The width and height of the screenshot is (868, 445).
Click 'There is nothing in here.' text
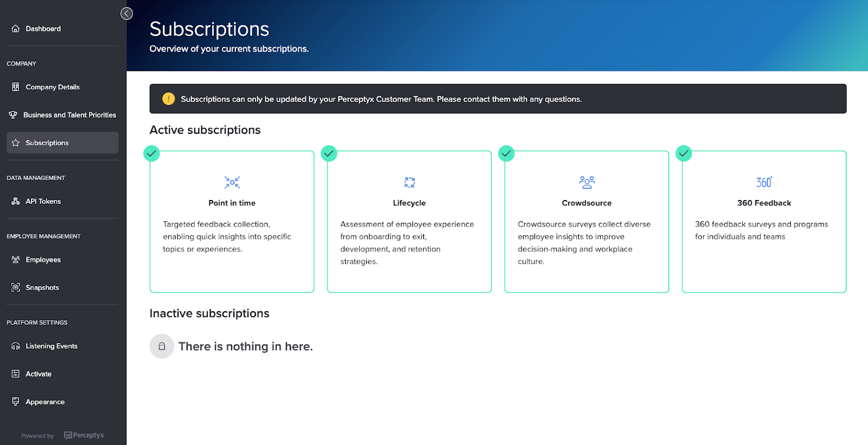coord(246,346)
